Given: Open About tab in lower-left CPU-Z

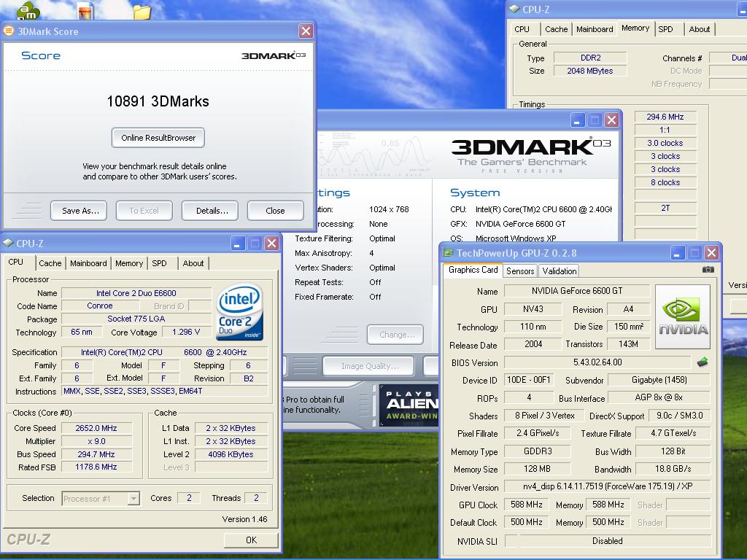Looking at the screenshot, I should (193, 263).
